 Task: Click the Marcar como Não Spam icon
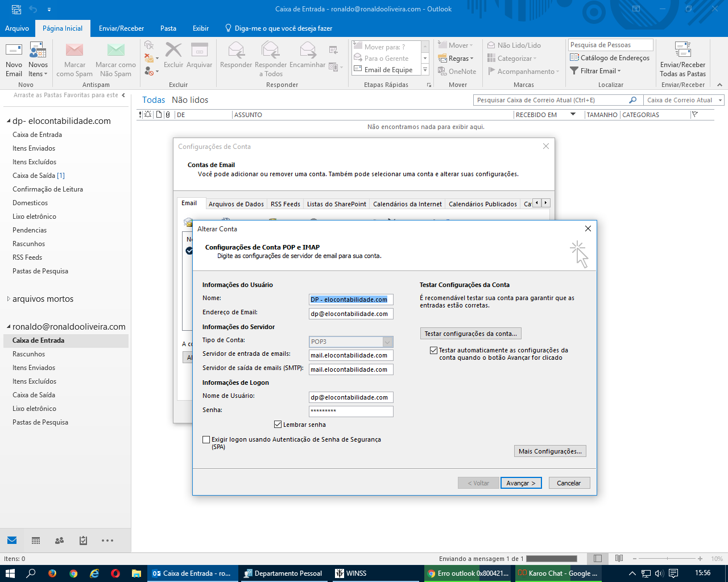pos(116,51)
